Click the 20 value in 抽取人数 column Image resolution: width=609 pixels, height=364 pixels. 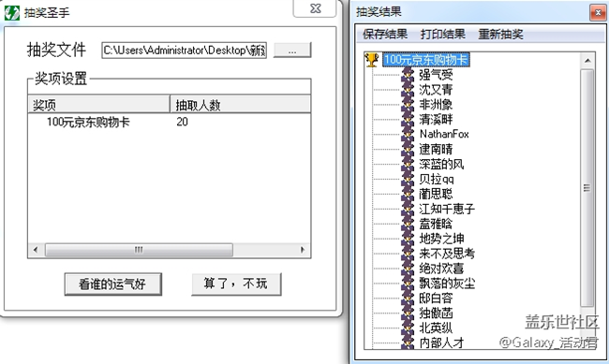click(x=182, y=122)
